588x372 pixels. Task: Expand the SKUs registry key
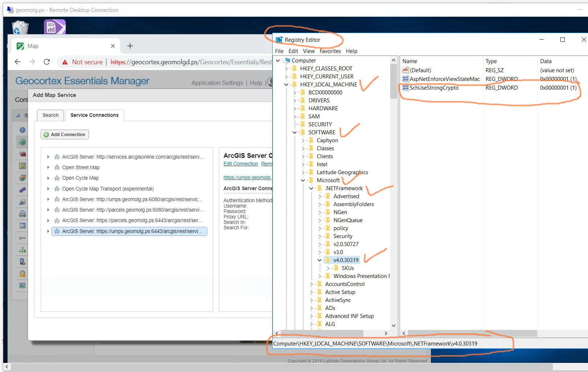[328, 268]
